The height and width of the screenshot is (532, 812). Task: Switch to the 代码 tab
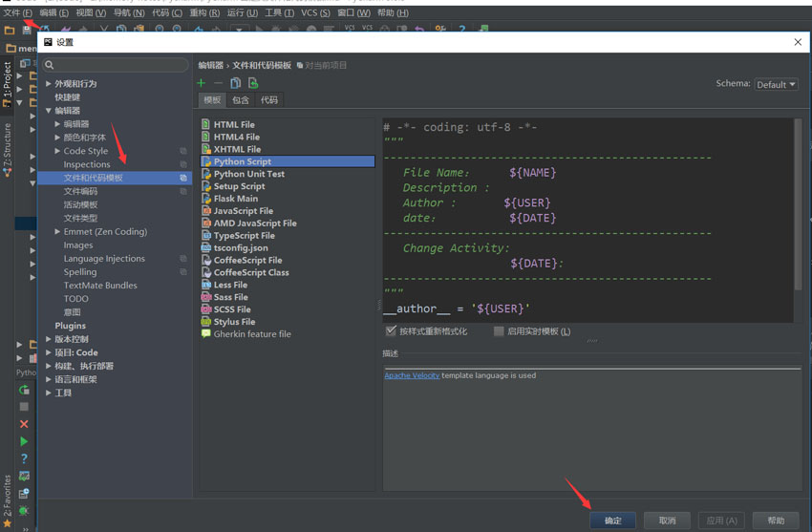pyautogui.click(x=269, y=100)
